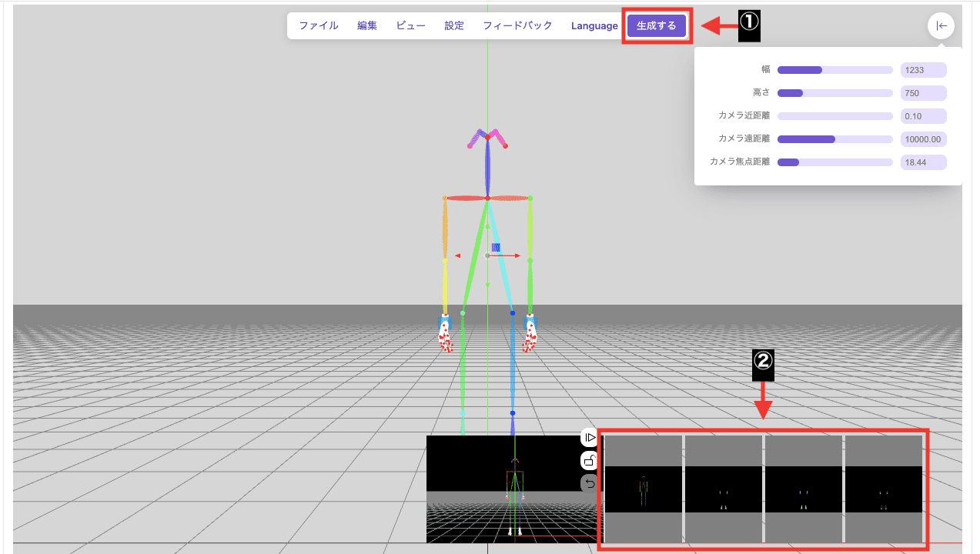Adjust the 高さ slider

tap(835, 92)
